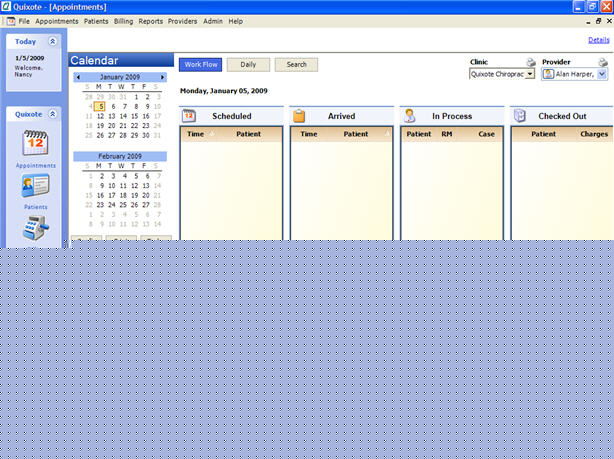Collapse the Quixote sidebar panel
The image size is (614, 459).
[52, 114]
